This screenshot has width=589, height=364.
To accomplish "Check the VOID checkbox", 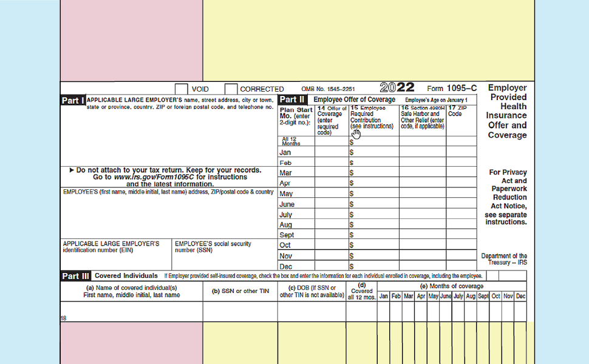I will tap(181, 89).
